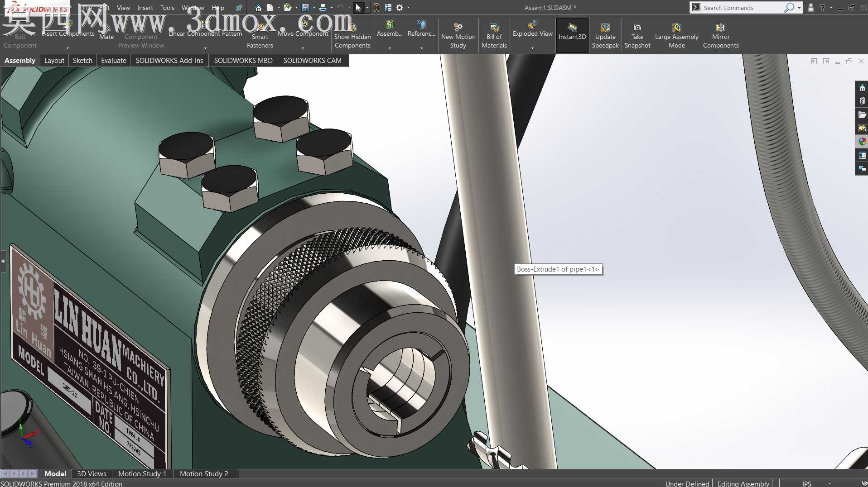Expand the Options gear dropdown arrow

(x=408, y=8)
